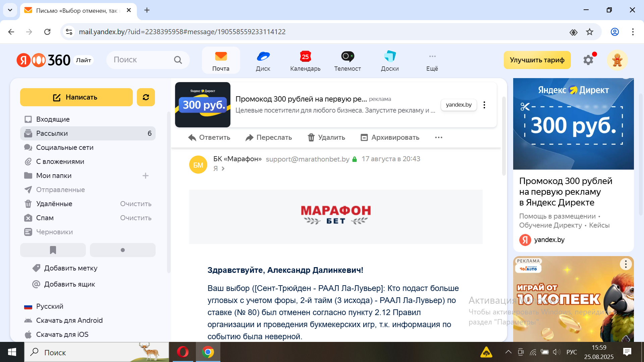Click Скачать для iOS
The image size is (644, 362).
(56, 335)
